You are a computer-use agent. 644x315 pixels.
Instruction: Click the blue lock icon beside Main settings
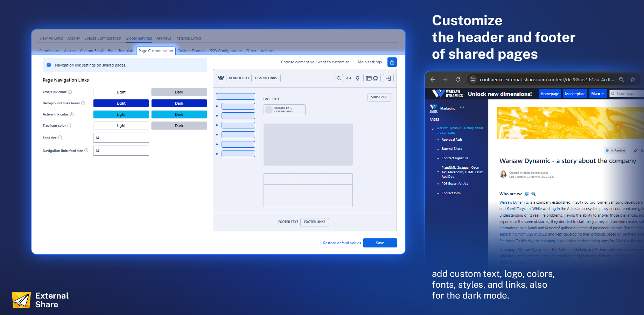392,62
